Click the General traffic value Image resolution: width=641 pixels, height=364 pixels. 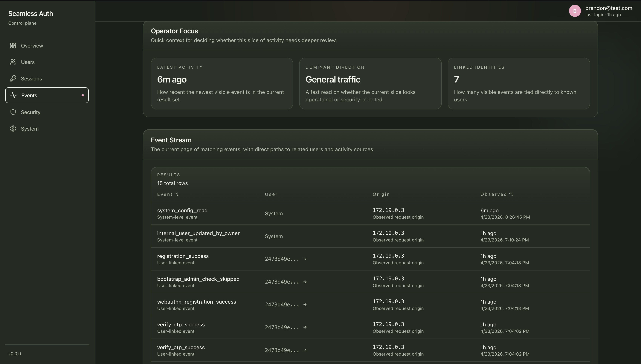click(333, 79)
